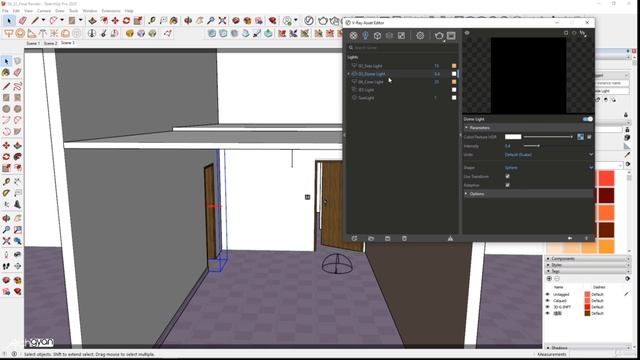Toggle visibility of last tag row
Image resolution: width=640 pixels, height=360 pixels.
(548, 313)
